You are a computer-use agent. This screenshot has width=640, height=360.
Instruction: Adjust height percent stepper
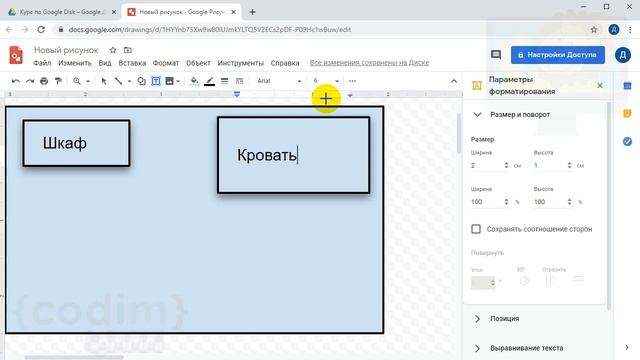[569, 202]
